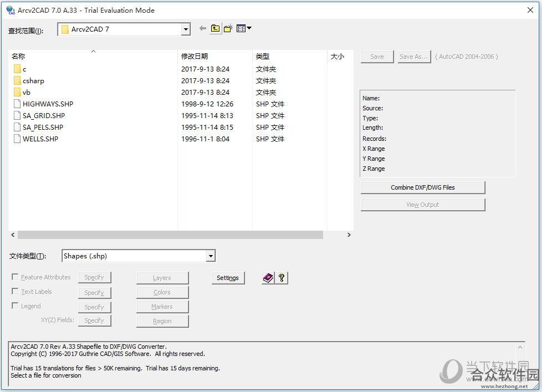Toggle the Feature Attributes checkbox
This screenshot has height=392, width=542.
pos(15,277)
